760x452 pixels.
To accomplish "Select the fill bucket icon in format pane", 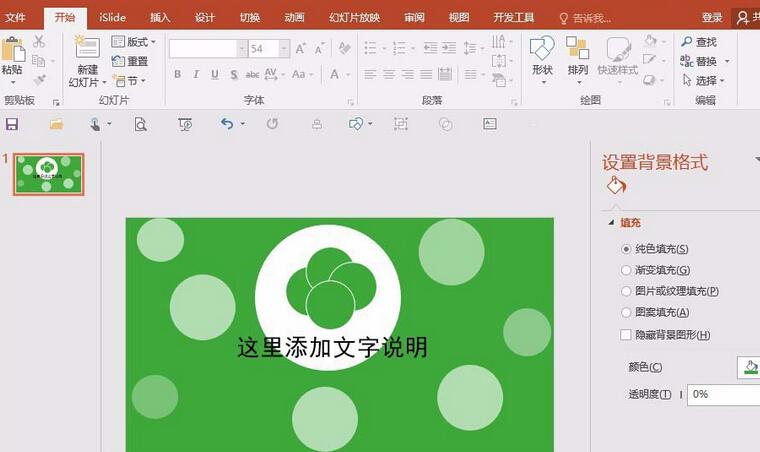I will pos(616,186).
